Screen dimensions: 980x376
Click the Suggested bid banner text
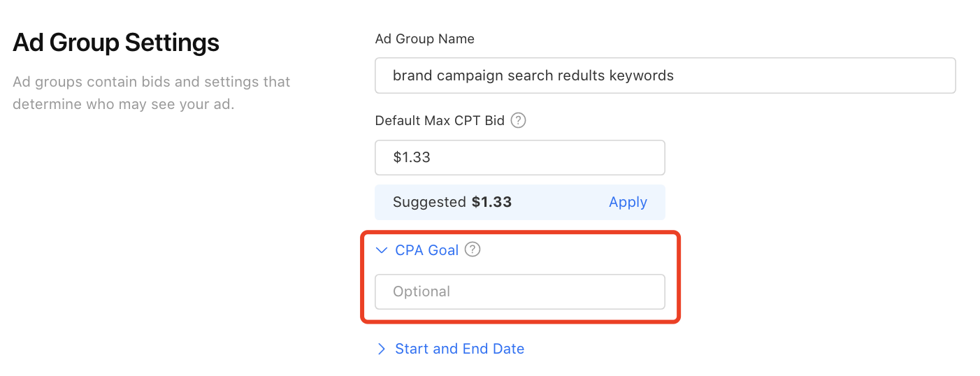(x=452, y=202)
